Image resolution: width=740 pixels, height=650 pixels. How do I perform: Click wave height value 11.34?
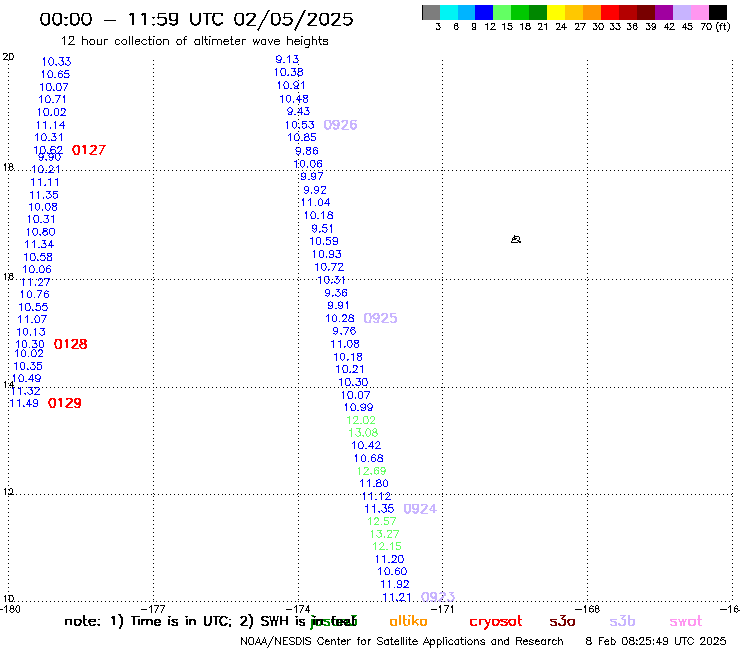[39, 245]
